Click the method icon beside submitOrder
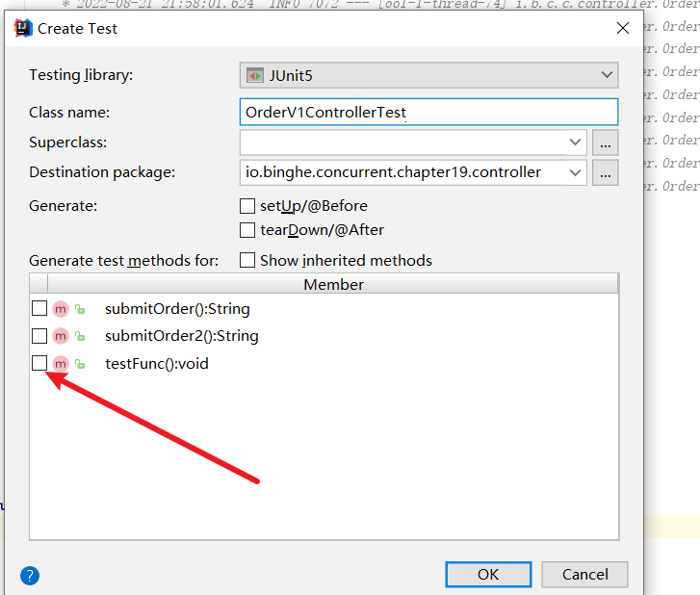 pos(61,309)
